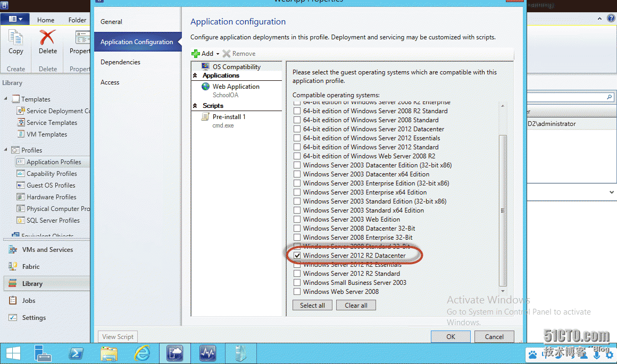
Task: Click the Remove button
Action: 239,54
